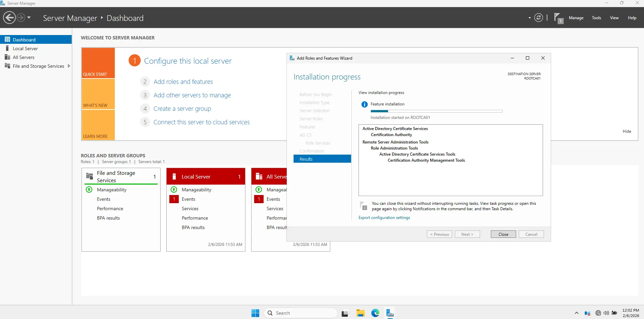The height and width of the screenshot is (319, 644).
Task: Click the red All Servers tile header
Action: 269,177
